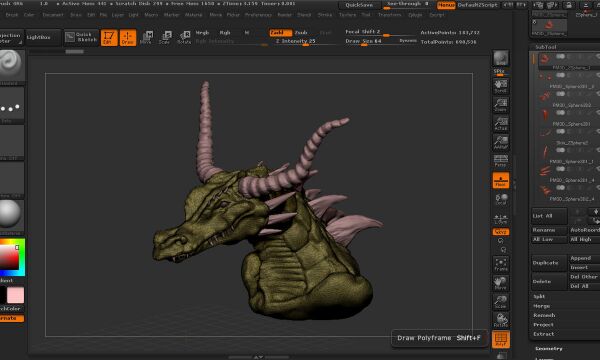Move subtool down with arrow next to List All
Screen dimensions: 600x360
point(595,212)
